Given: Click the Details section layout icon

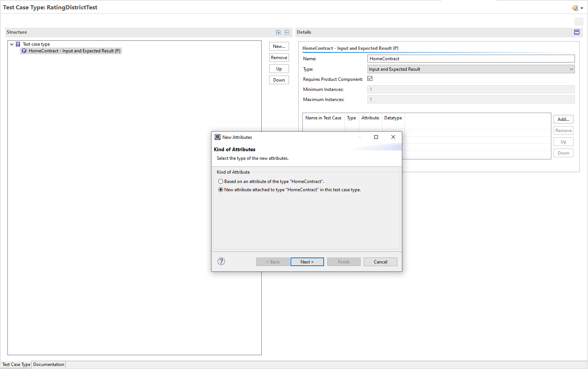Looking at the screenshot, I should [x=577, y=32].
